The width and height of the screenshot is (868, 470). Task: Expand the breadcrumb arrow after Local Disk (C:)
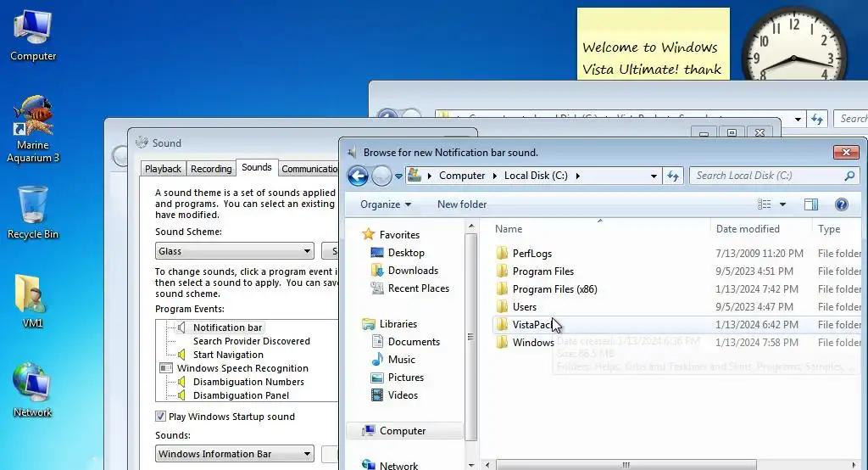[x=578, y=176]
